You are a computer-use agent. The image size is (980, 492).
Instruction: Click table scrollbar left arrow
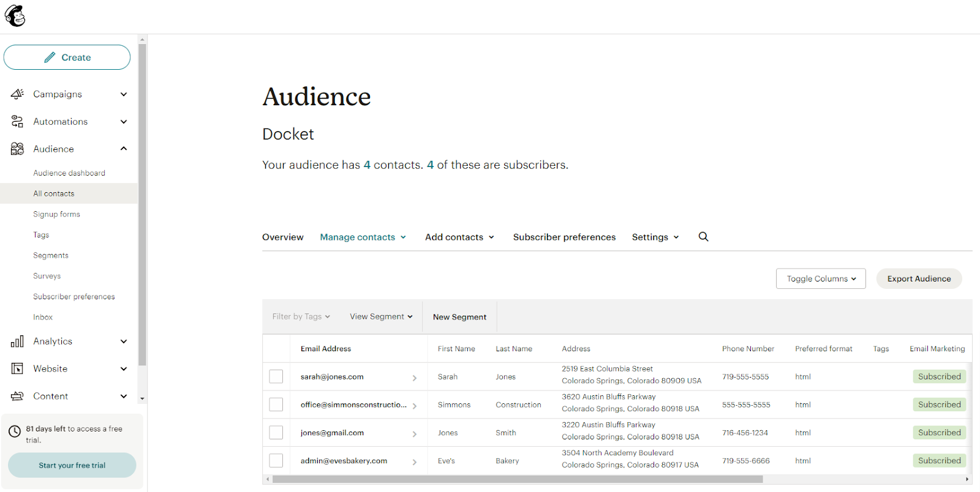pyautogui.click(x=267, y=479)
